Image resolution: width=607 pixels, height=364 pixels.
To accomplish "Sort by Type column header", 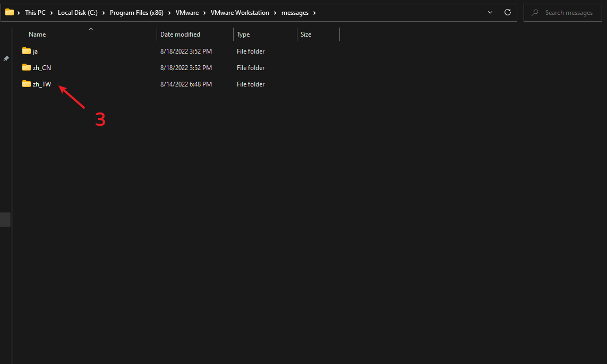I will 243,34.
